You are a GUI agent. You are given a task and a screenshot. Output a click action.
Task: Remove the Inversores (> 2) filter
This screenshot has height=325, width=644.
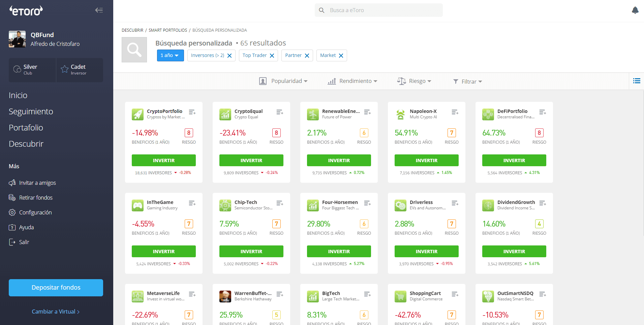(229, 56)
